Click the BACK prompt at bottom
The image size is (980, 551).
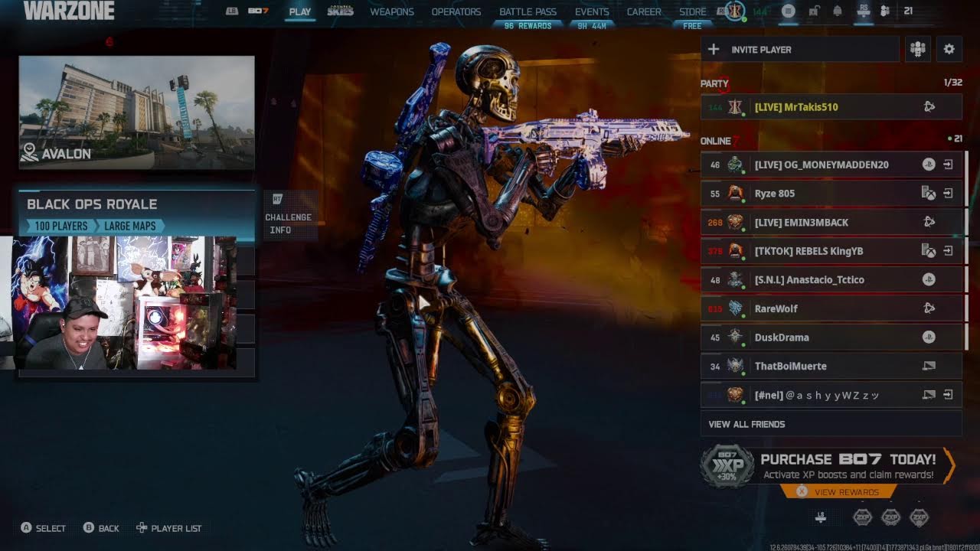click(x=101, y=528)
